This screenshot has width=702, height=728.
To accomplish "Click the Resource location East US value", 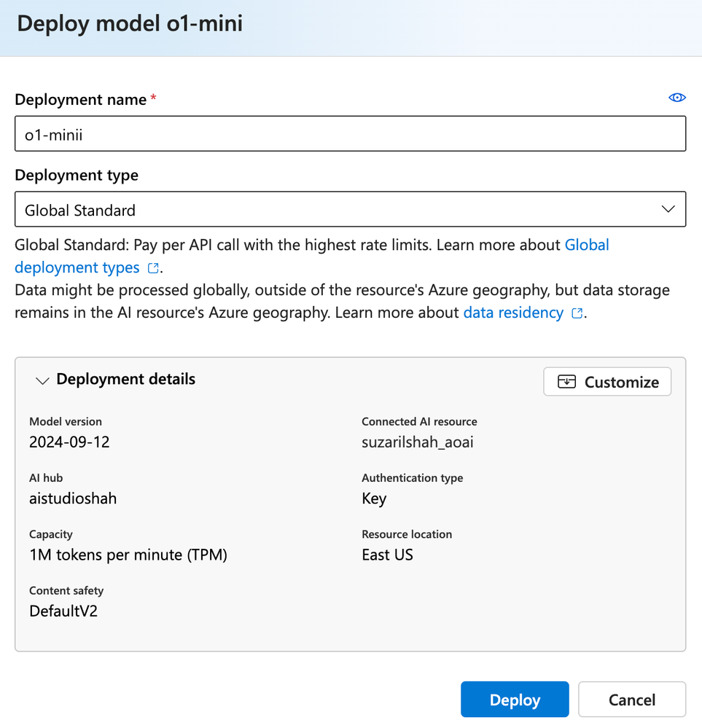I will pyautogui.click(x=387, y=555).
